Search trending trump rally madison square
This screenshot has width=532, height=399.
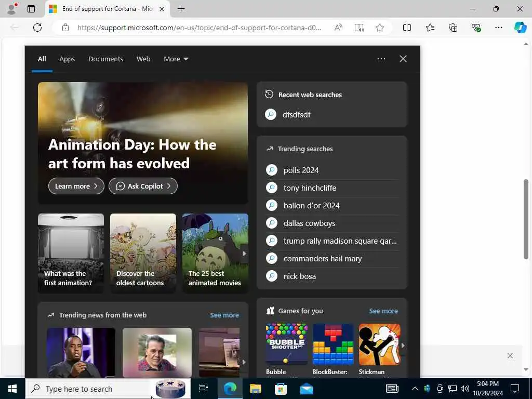pyautogui.click(x=332, y=241)
